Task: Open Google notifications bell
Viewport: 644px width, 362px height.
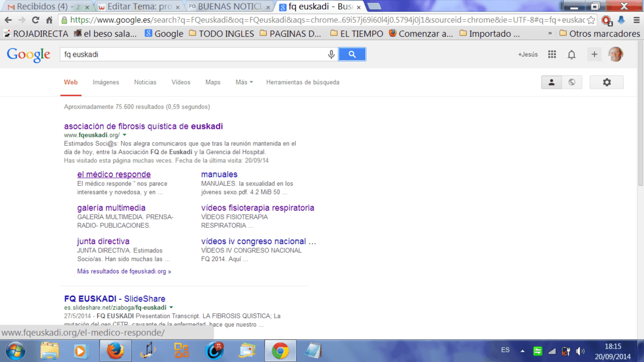Action: click(x=571, y=54)
